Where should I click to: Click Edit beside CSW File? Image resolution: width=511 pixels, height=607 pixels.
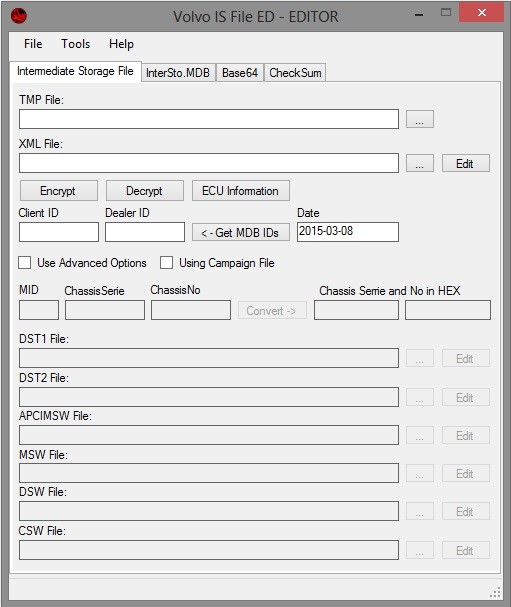coord(466,550)
